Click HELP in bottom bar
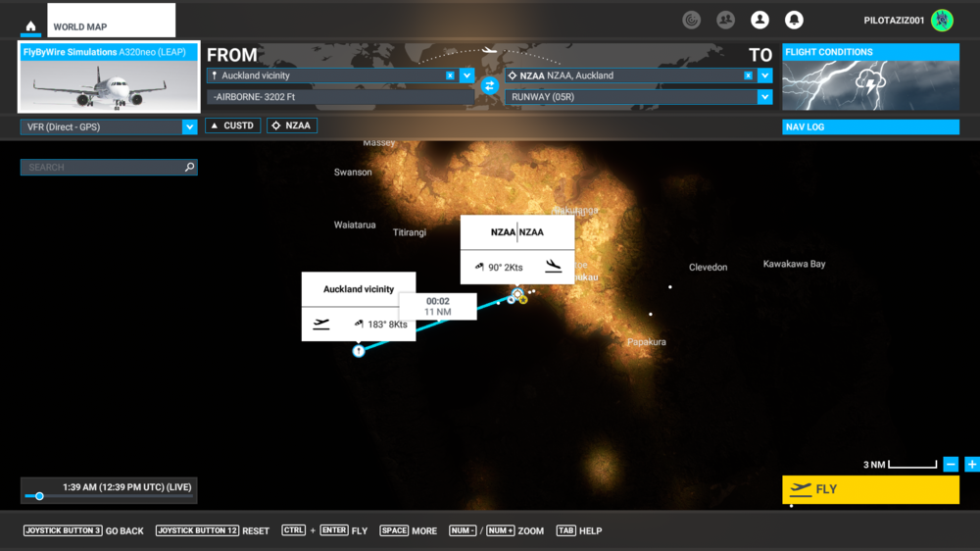The height and width of the screenshot is (551, 980). tap(591, 531)
